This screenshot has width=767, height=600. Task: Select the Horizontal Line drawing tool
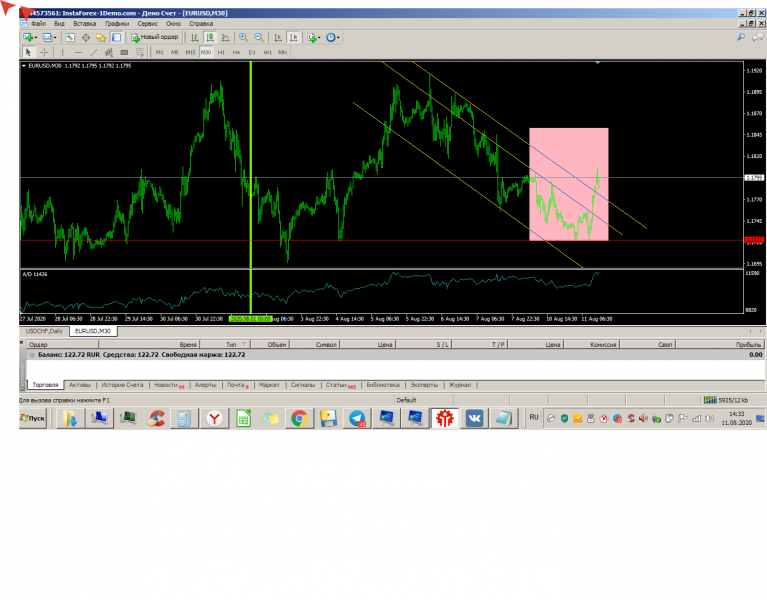pos(78,52)
